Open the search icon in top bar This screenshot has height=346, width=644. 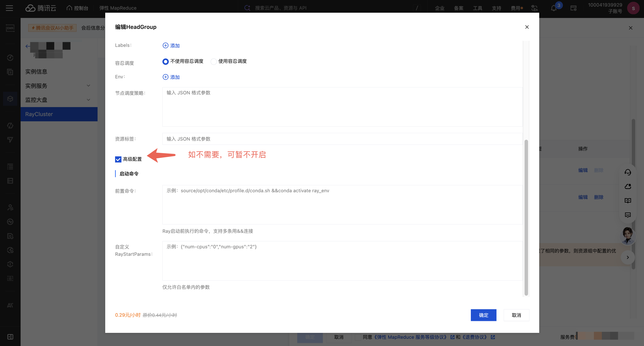coord(247,8)
